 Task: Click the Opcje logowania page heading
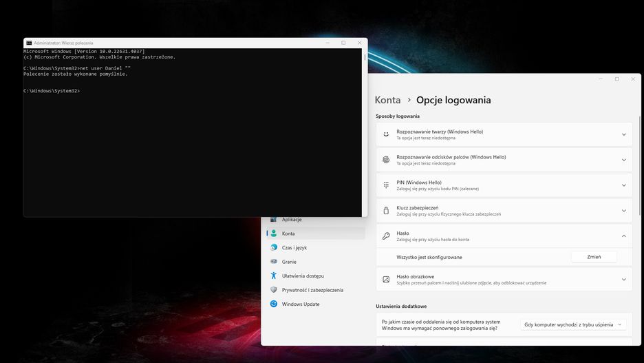(453, 100)
